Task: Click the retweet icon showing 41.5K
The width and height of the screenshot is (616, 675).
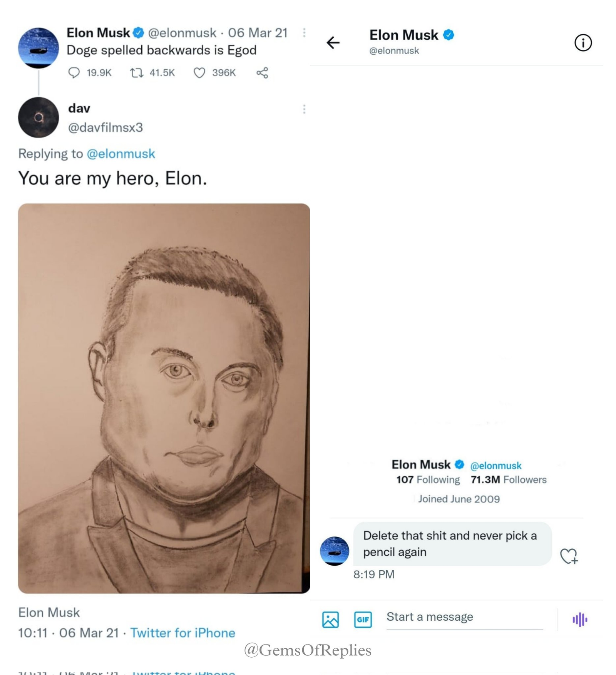Action: (x=136, y=72)
